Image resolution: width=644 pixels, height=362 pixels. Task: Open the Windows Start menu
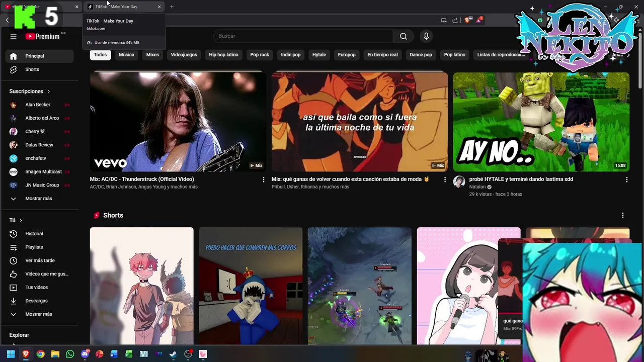point(11,354)
